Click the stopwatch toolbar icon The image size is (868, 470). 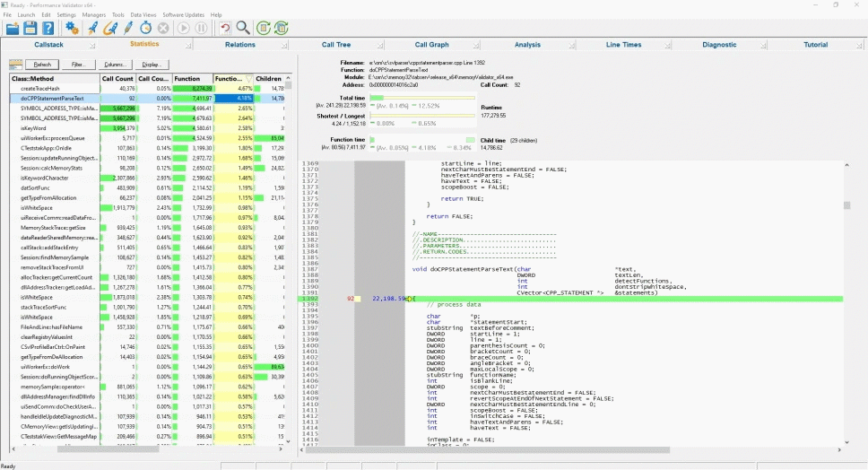pyautogui.click(x=145, y=29)
